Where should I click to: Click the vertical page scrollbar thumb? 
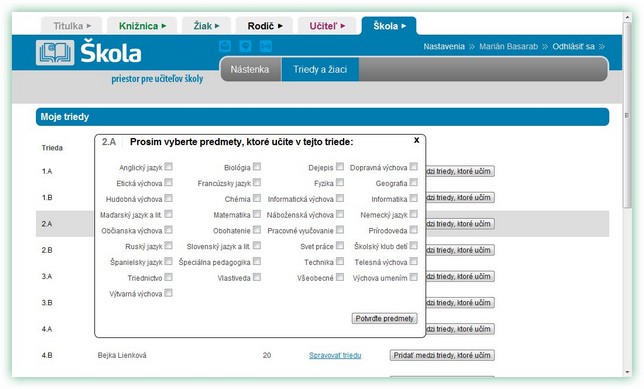[627, 115]
